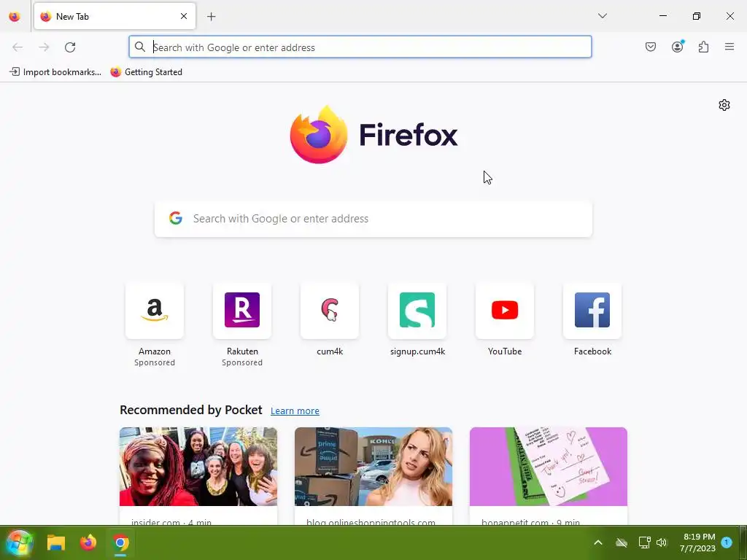
Task: Open the cloud sync tray icon
Action: click(622, 542)
